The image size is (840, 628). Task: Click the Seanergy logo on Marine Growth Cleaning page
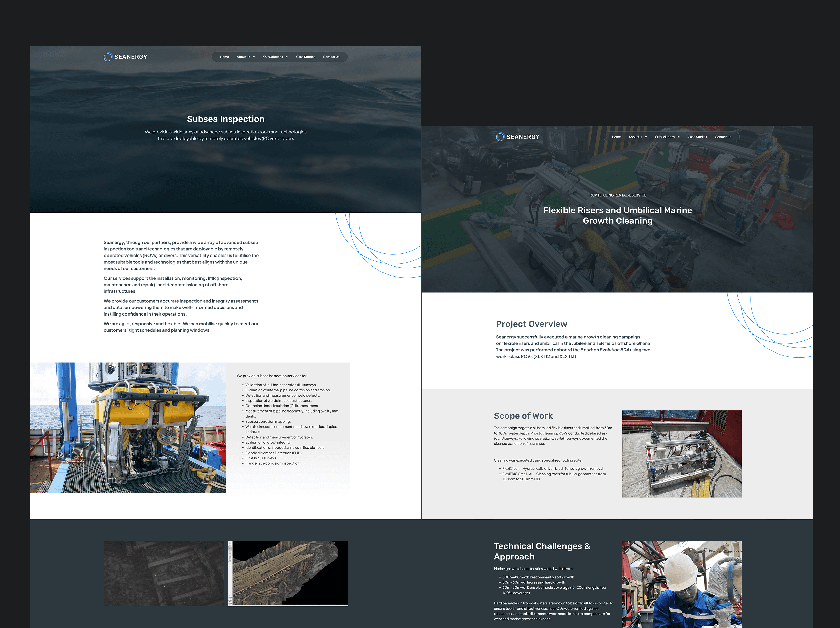tap(517, 137)
